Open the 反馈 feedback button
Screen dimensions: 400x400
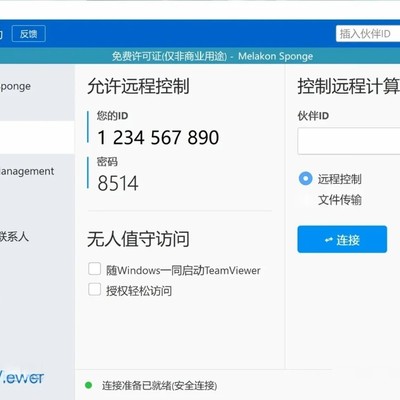(29, 34)
